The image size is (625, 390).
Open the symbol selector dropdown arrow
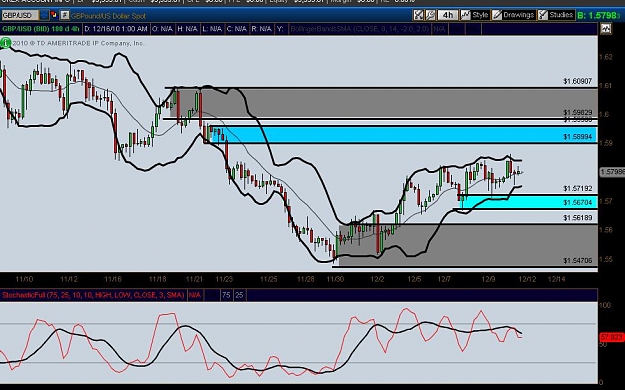click(44, 16)
